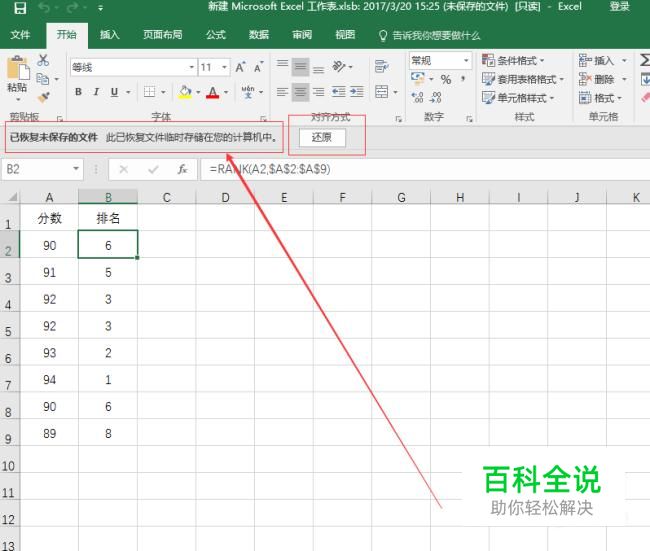Click the Paste clipboard icon
This screenshot has height=551, width=650.
(x=17, y=68)
